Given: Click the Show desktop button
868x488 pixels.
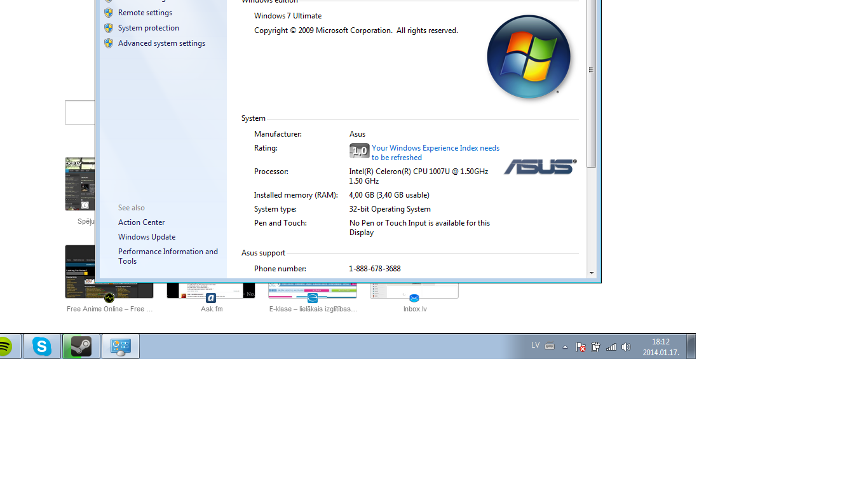Looking at the screenshot, I should pos(691,346).
